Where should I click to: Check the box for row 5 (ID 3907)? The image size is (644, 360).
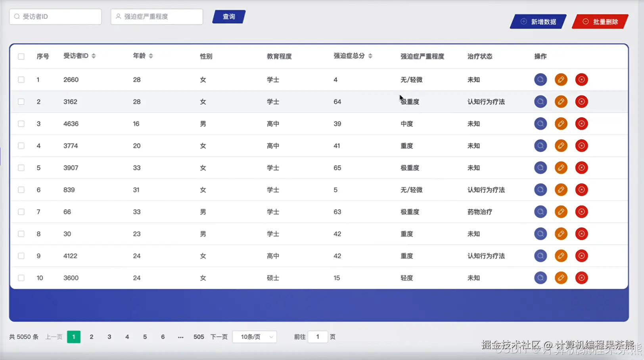click(21, 168)
